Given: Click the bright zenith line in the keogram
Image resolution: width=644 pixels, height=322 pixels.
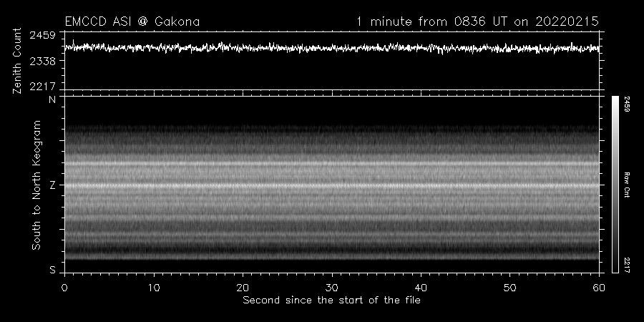Looking at the screenshot, I should (332, 185).
